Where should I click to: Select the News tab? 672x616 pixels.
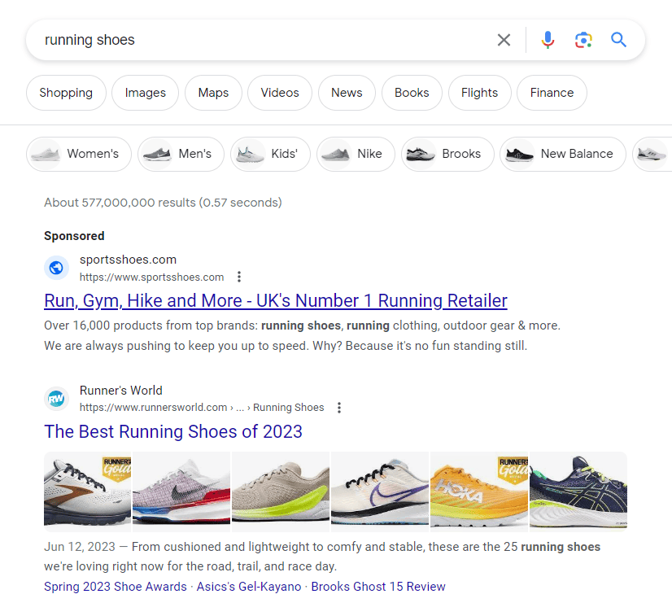347,93
